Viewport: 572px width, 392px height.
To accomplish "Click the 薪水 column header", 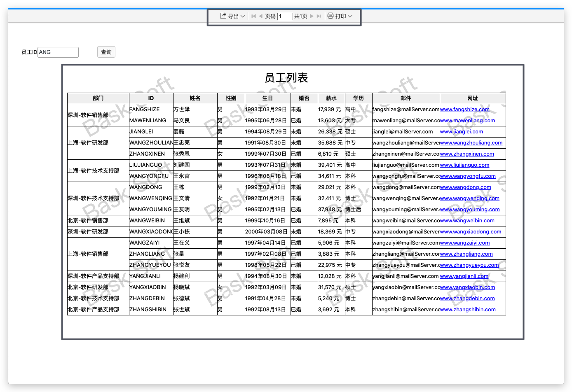I will [331, 98].
